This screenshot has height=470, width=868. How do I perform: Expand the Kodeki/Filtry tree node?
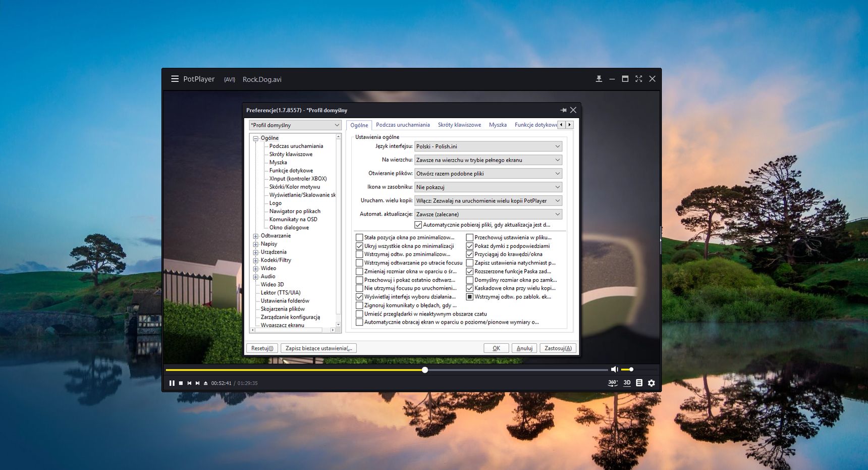pyautogui.click(x=256, y=260)
